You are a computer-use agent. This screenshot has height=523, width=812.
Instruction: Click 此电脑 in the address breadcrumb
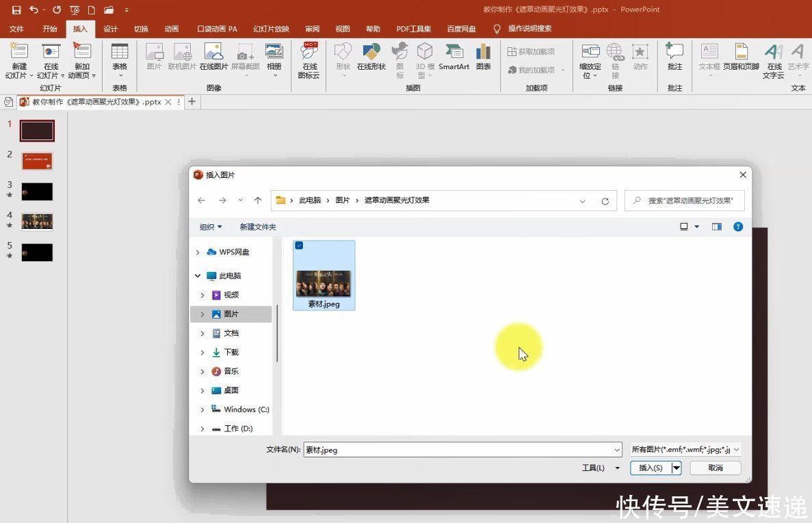click(x=310, y=200)
